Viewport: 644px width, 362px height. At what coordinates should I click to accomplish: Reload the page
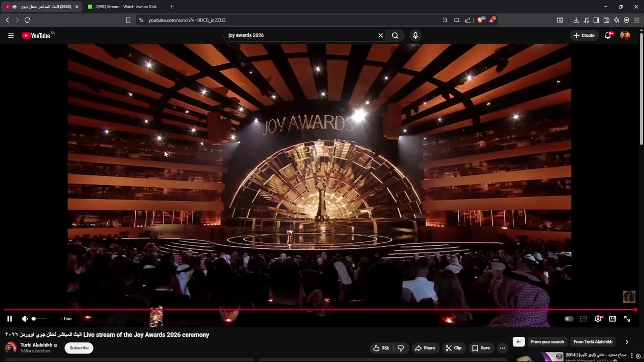click(x=27, y=20)
